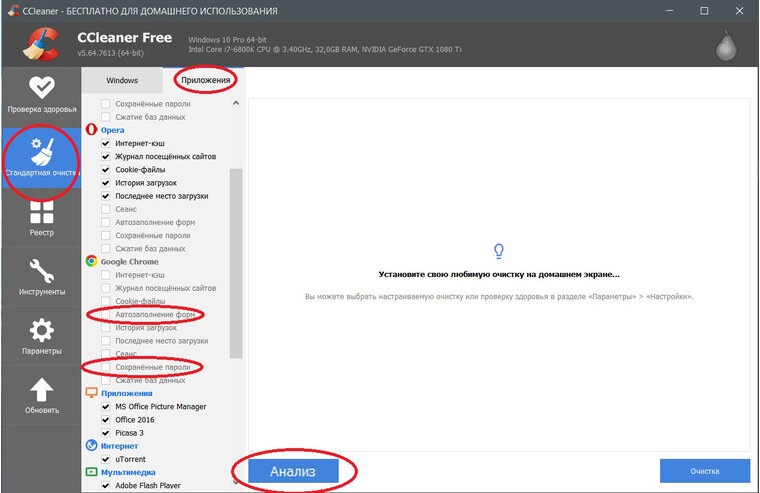Click the pear icon in the header
The image size is (760, 493).
point(726,46)
